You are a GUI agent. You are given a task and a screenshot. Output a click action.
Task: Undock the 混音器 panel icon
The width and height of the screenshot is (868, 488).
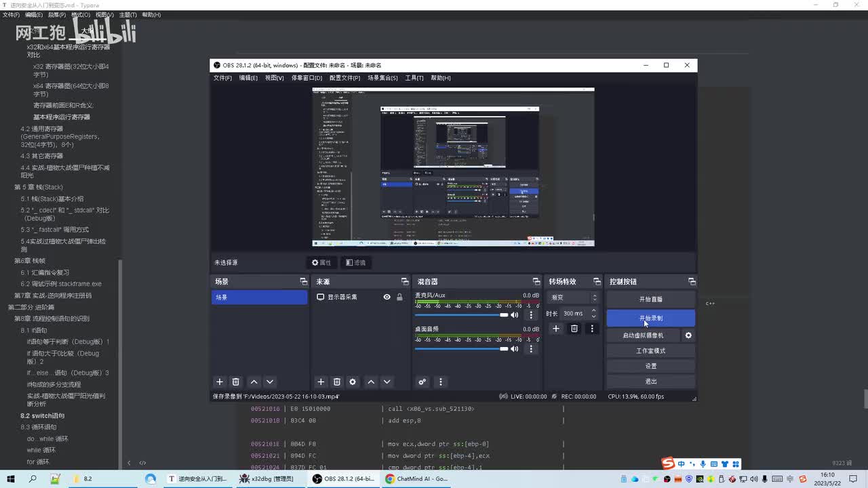click(x=536, y=281)
